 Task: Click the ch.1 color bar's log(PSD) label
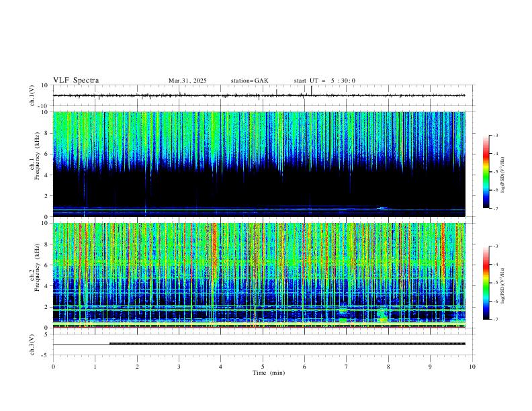[503, 175]
